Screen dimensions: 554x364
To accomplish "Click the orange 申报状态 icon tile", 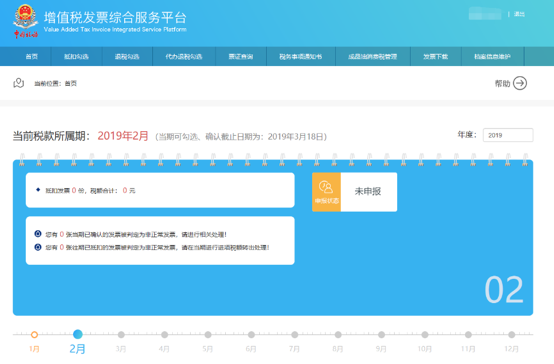I will point(326,192).
